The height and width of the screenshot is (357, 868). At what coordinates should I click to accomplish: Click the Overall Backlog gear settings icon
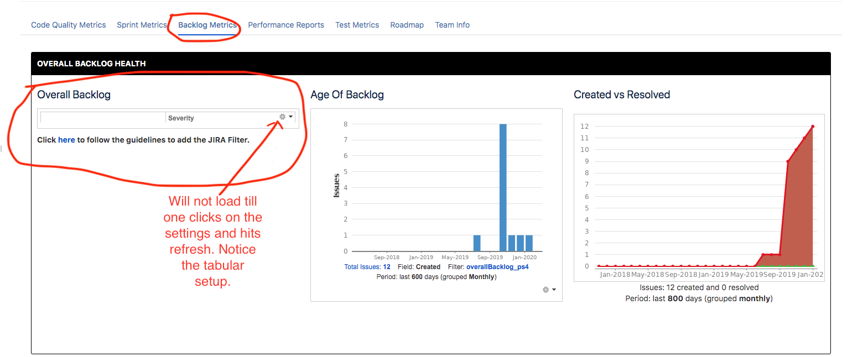pyautogui.click(x=282, y=117)
